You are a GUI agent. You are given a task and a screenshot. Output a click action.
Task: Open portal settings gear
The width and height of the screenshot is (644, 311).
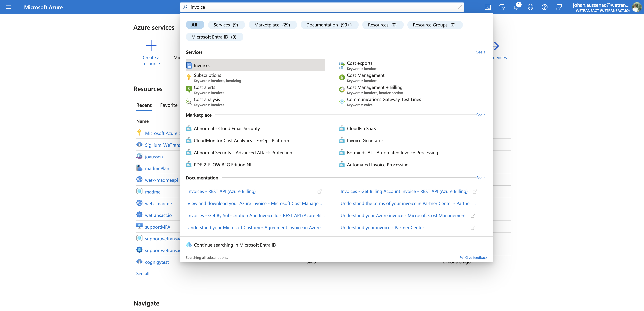pos(530,7)
